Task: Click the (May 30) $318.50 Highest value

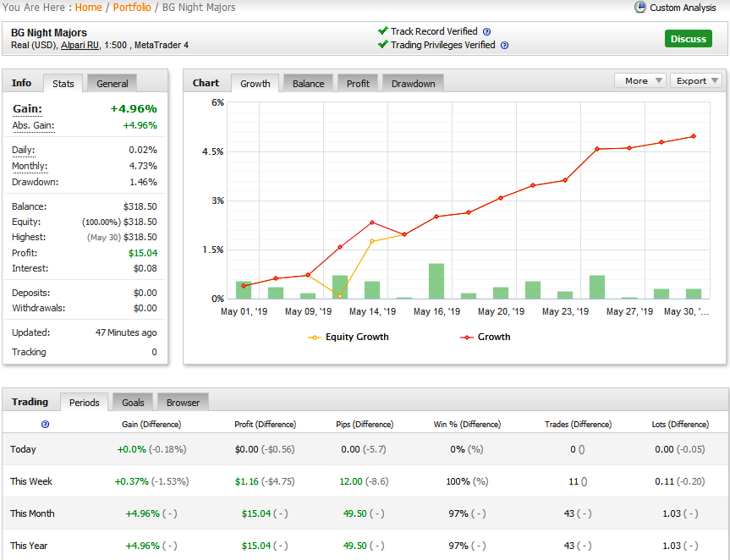Action: [x=122, y=237]
